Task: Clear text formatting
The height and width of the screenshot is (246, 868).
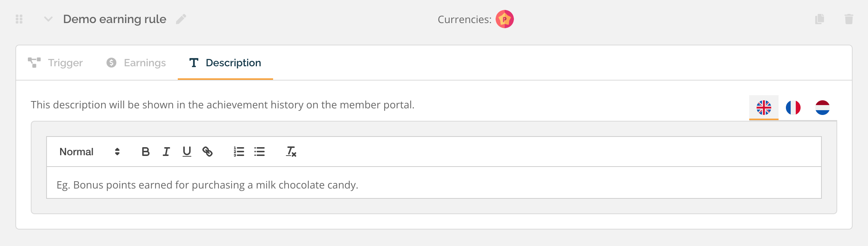Action: click(x=291, y=152)
